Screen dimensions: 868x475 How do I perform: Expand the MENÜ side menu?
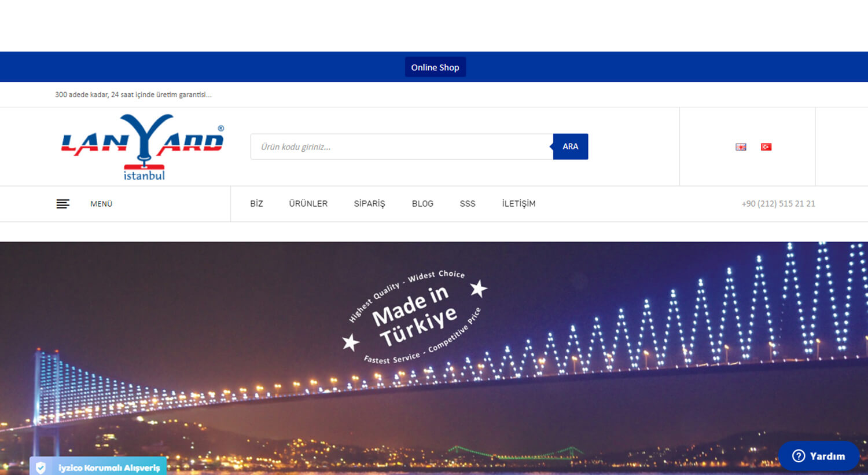pos(101,204)
